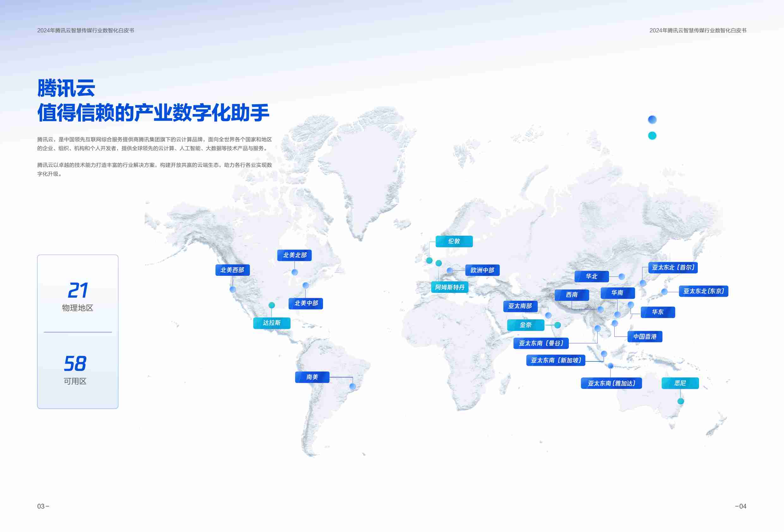Click the teal dot linked to 伦敦 label
Screen dimensions: 784x532
tap(429, 260)
